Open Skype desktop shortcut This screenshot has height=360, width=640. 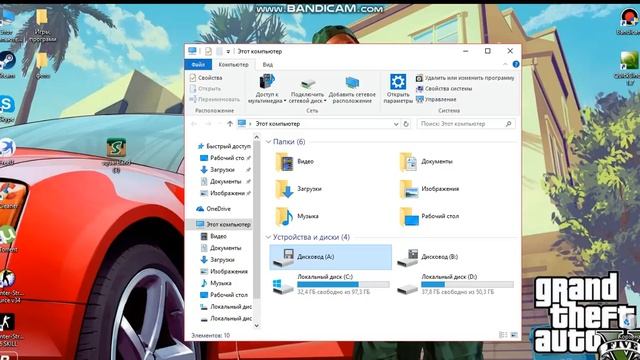(7, 108)
